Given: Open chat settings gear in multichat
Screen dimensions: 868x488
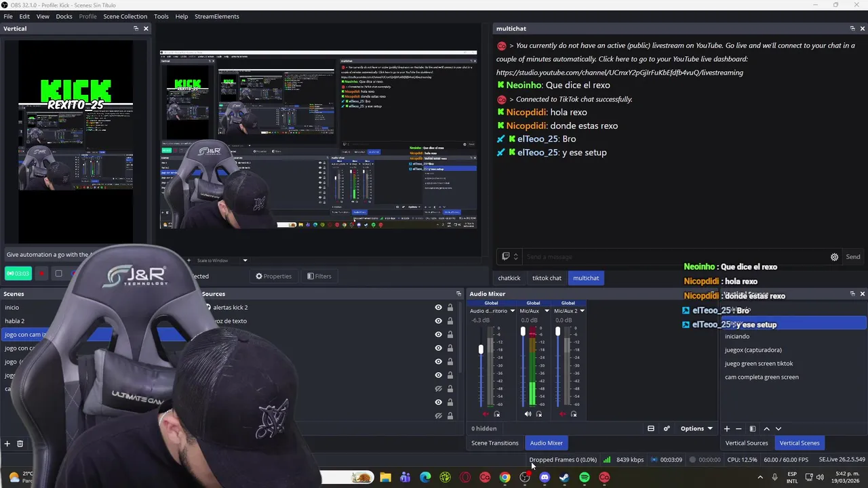Looking at the screenshot, I should tap(835, 257).
